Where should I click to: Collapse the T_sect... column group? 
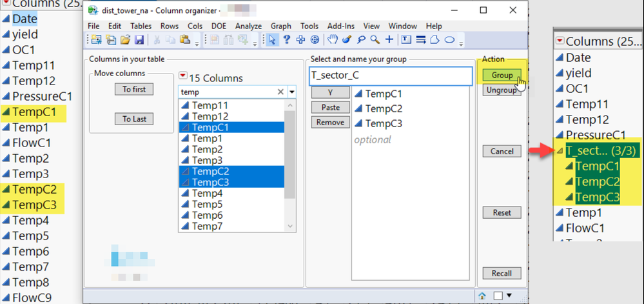(x=559, y=151)
